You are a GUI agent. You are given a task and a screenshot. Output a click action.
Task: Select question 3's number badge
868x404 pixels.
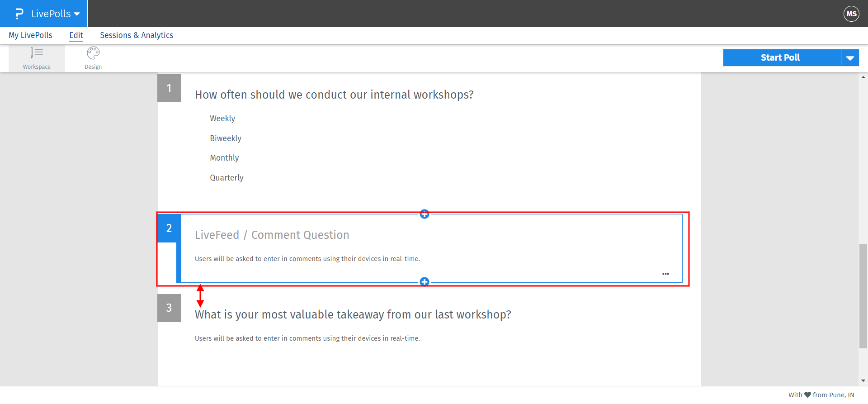[x=169, y=308]
